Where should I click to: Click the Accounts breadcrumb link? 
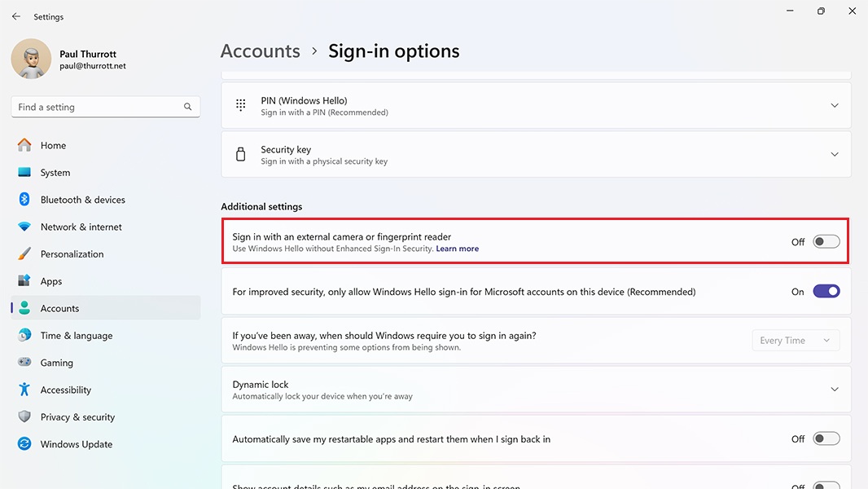coord(260,51)
